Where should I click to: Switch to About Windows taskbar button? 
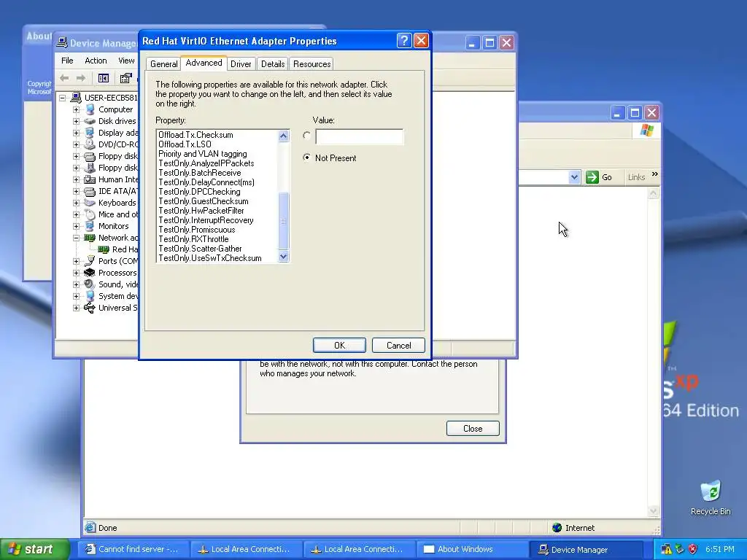coord(472,549)
